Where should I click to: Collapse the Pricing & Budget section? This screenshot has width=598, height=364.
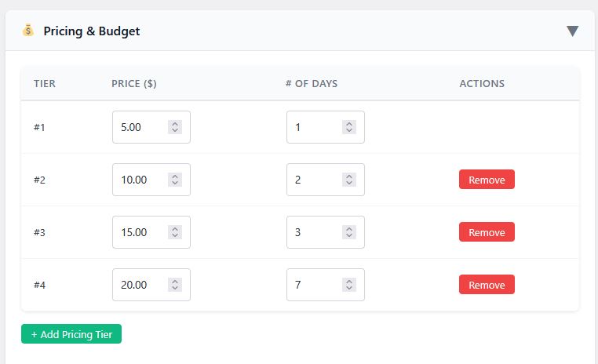[x=572, y=31]
